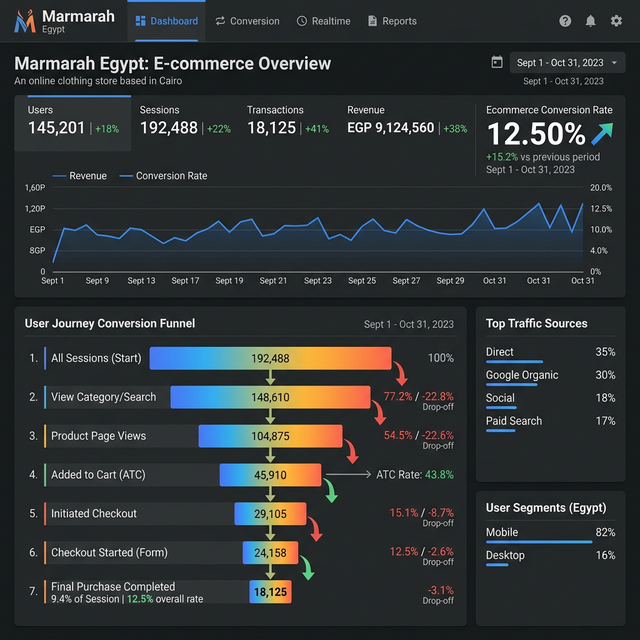Open the notifications bell

591,21
